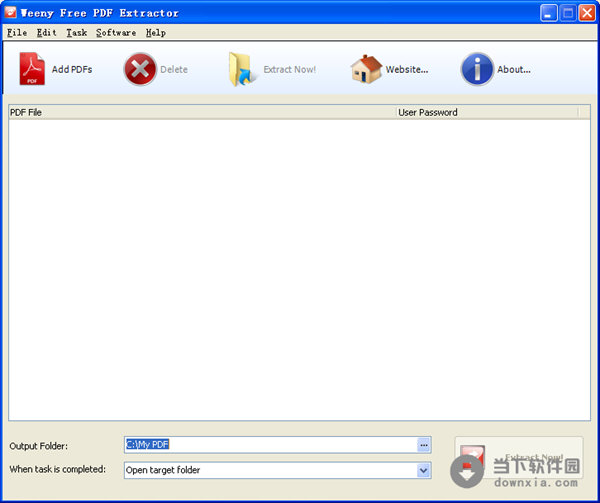
Task: Click the PDF File column header
Action: pyautogui.click(x=202, y=112)
